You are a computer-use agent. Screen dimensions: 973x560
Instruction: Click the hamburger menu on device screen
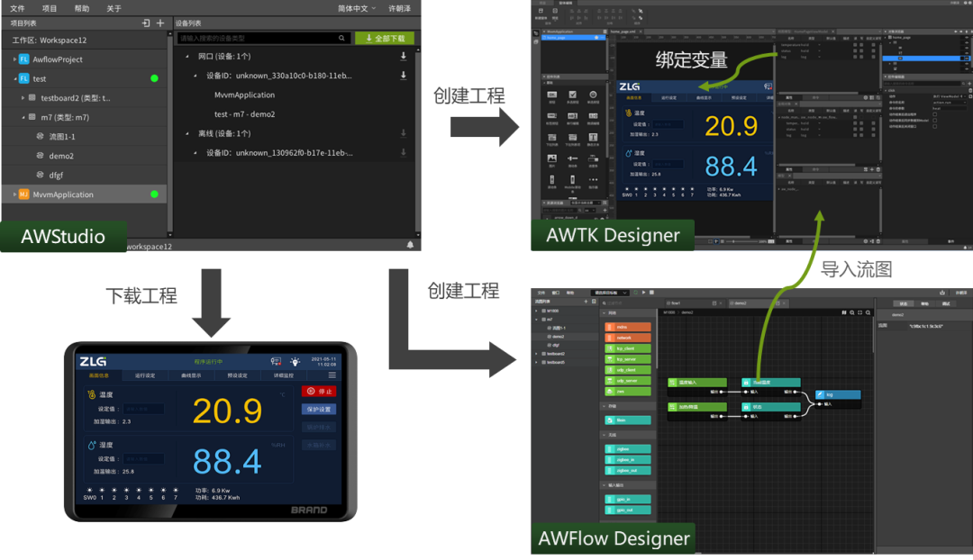tap(332, 375)
